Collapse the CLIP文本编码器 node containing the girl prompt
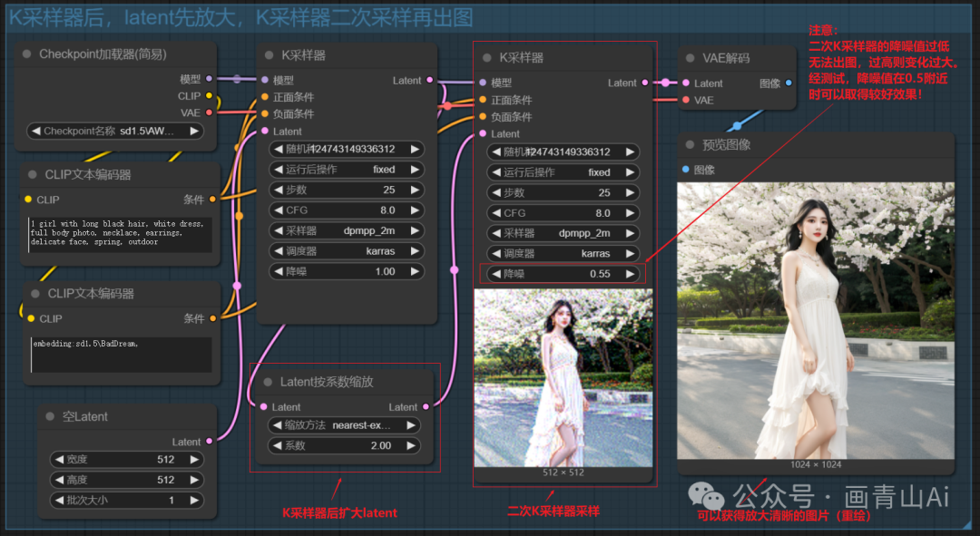The width and height of the screenshot is (980, 536). click(33, 175)
